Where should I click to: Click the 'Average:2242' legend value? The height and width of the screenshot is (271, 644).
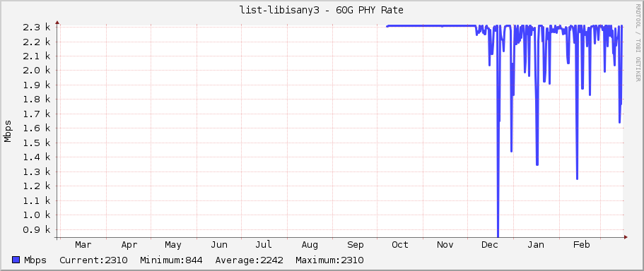point(250,260)
